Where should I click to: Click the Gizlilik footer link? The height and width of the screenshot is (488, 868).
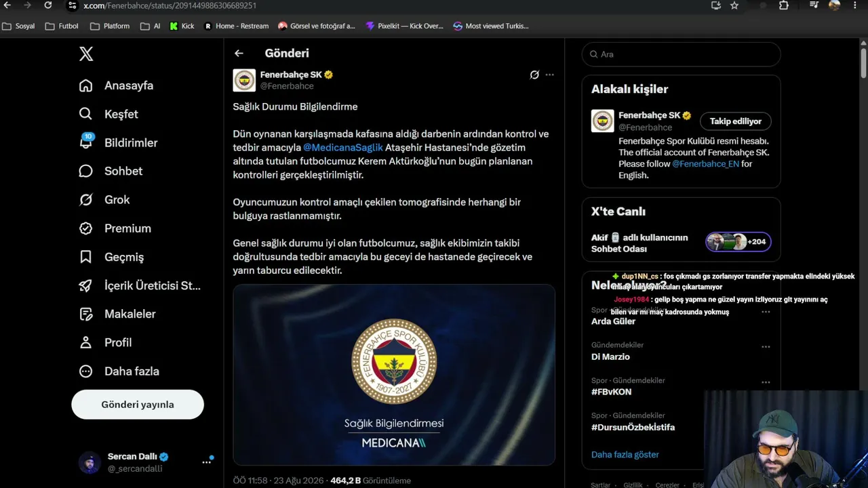(x=633, y=485)
